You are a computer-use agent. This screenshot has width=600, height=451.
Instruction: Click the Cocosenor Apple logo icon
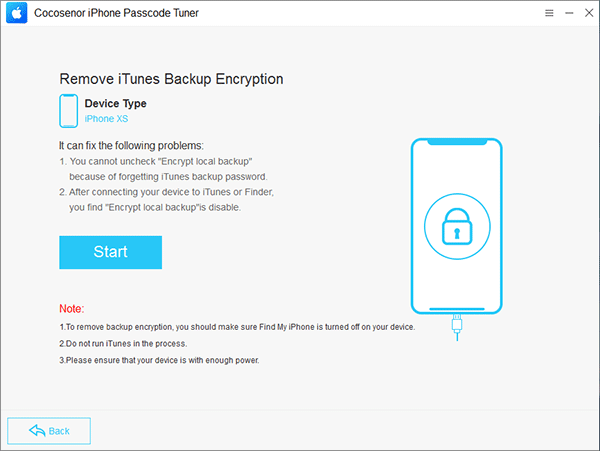[17, 13]
